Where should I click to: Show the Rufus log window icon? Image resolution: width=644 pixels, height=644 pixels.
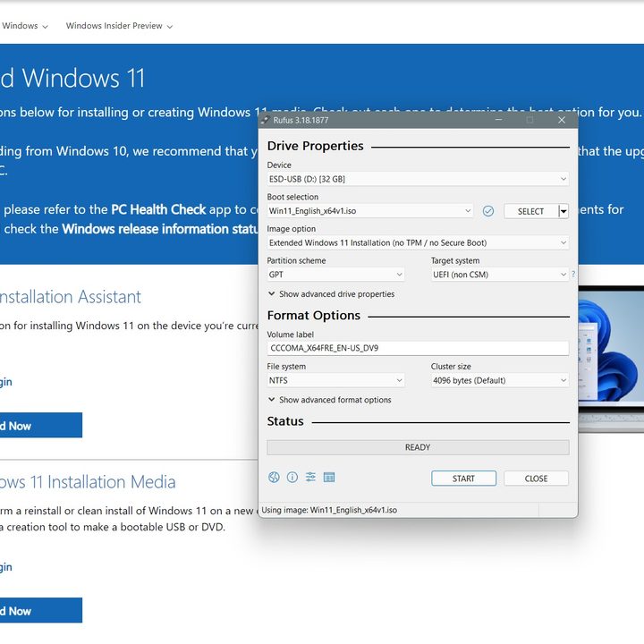(x=329, y=477)
